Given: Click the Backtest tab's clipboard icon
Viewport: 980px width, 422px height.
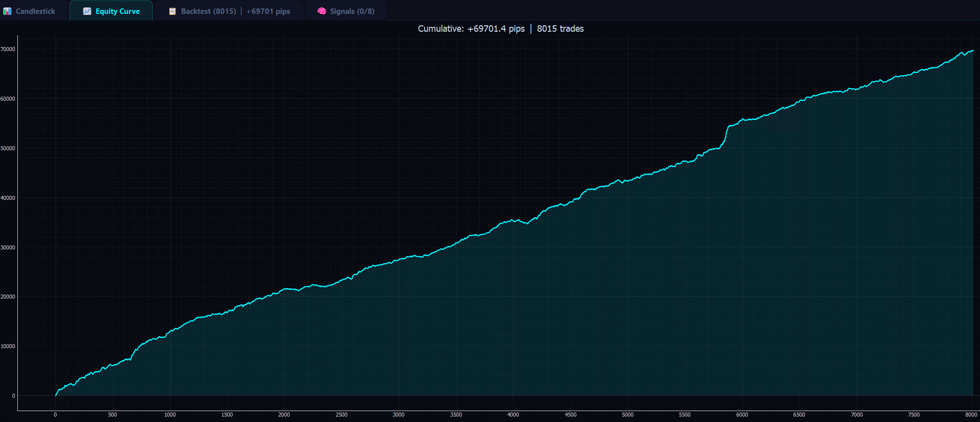Looking at the screenshot, I should click(173, 11).
